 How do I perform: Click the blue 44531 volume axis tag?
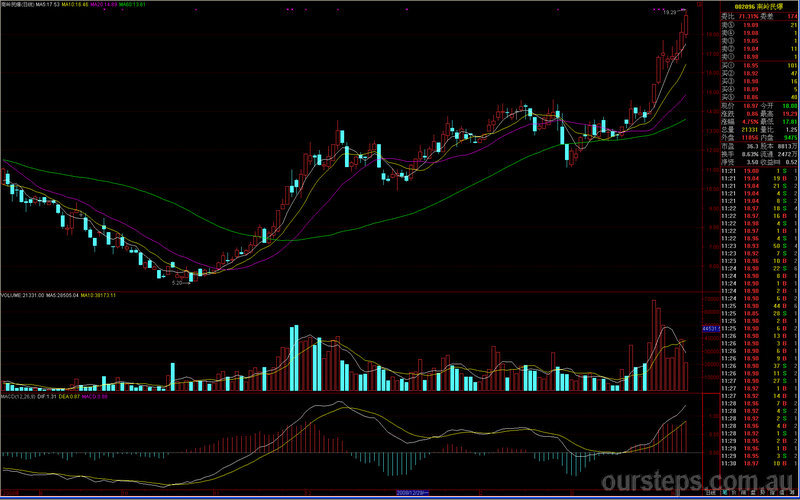pos(711,328)
